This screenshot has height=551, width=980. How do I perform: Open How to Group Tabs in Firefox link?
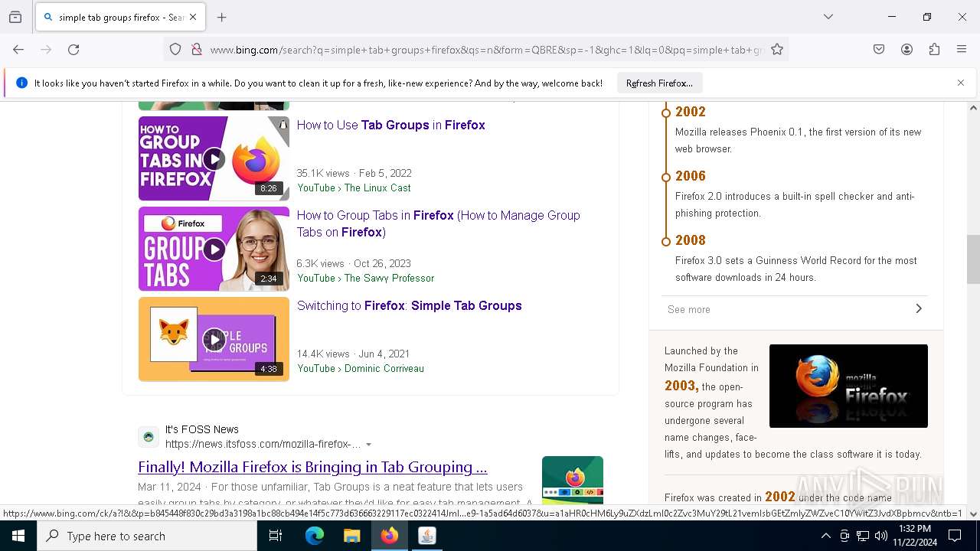[x=438, y=223]
